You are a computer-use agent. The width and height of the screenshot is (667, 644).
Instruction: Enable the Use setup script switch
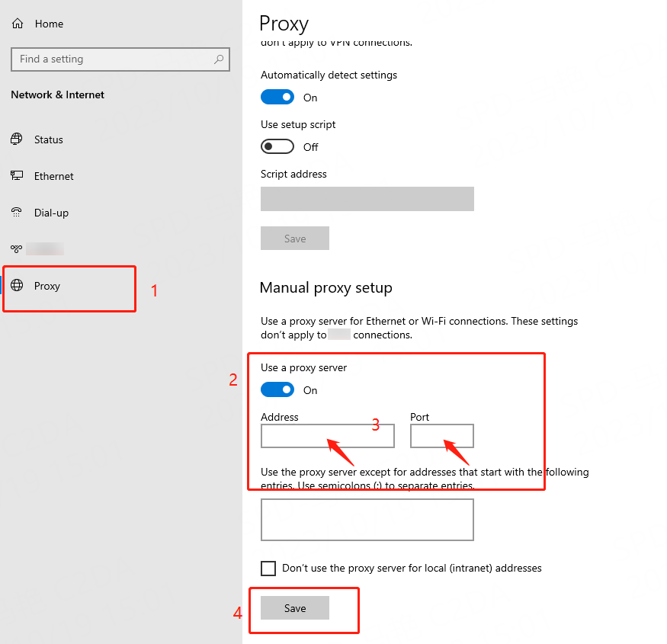pyautogui.click(x=277, y=146)
